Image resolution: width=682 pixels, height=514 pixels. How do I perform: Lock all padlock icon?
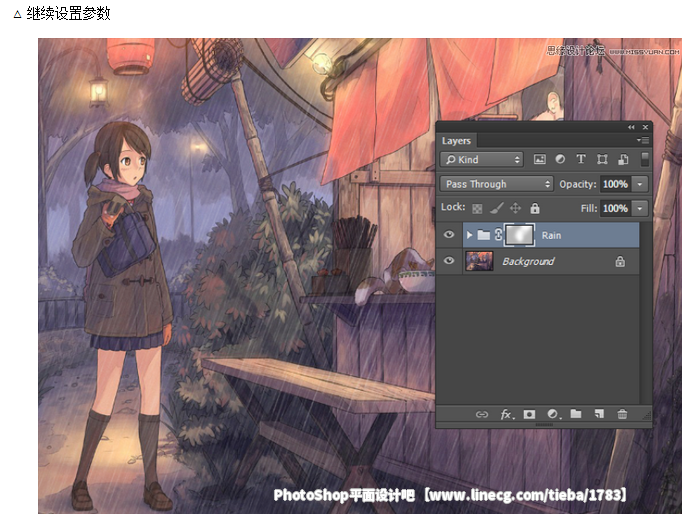[535, 208]
